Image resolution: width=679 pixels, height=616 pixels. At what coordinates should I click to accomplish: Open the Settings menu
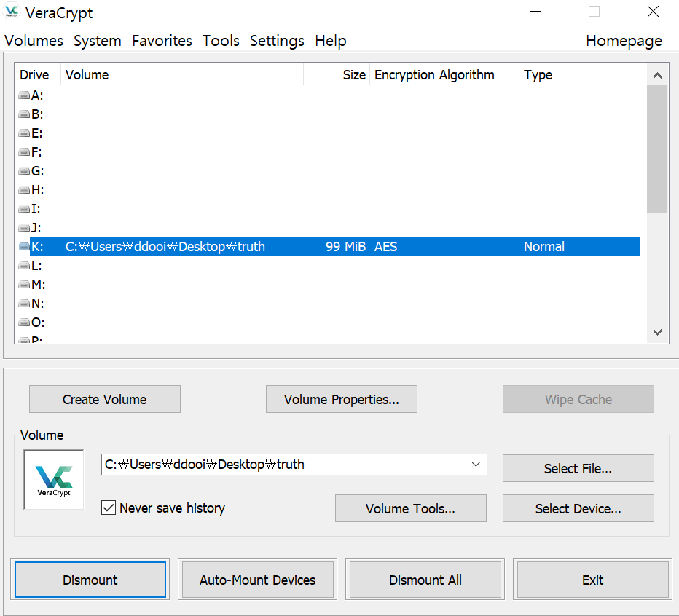(277, 41)
